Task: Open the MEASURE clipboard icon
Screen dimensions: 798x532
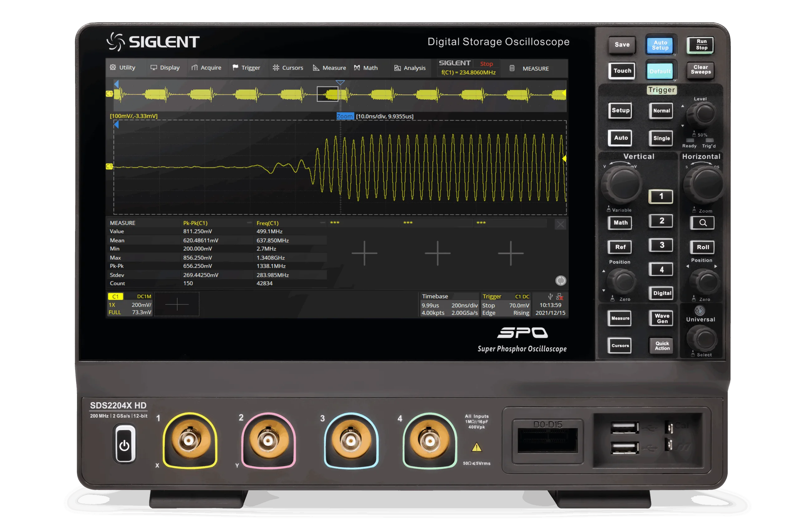Action: tap(512, 68)
